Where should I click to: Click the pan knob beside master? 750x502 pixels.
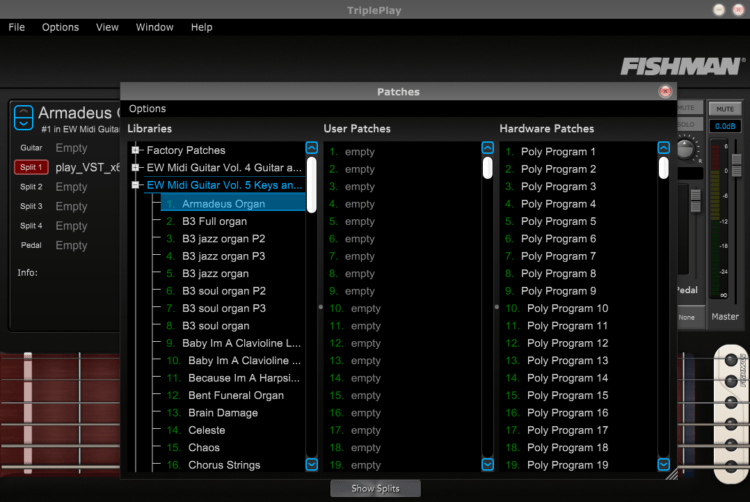[686, 149]
